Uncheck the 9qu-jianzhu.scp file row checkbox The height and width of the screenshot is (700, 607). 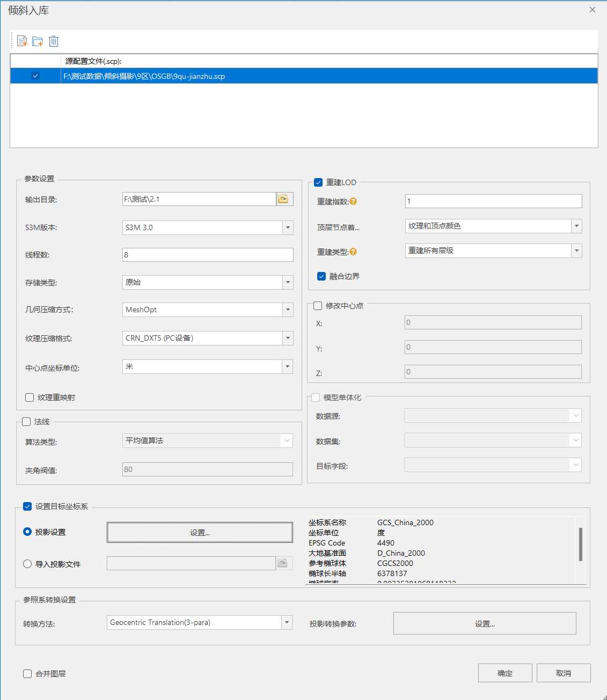(x=35, y=76)
